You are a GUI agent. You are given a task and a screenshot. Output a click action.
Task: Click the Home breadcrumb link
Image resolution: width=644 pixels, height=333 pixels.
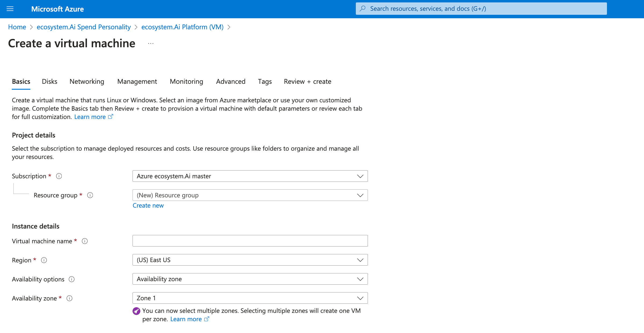(x=17, y=27)
